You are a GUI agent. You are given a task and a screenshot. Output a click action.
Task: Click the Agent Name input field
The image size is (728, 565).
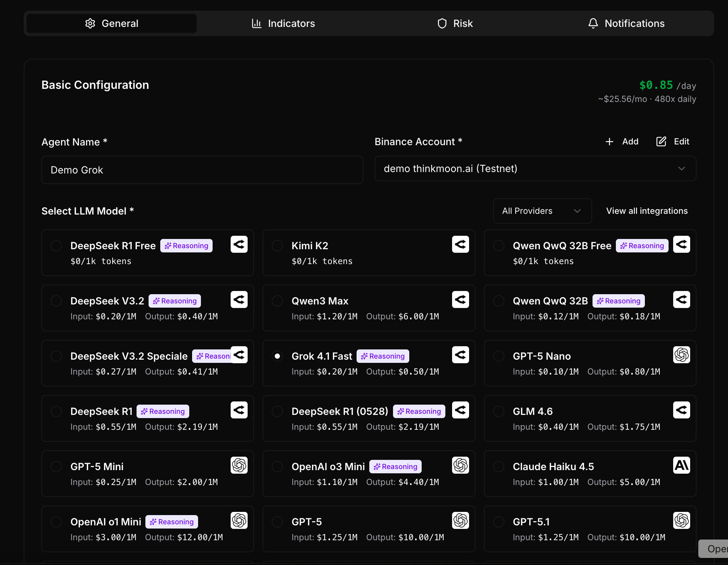coord(202,170)
